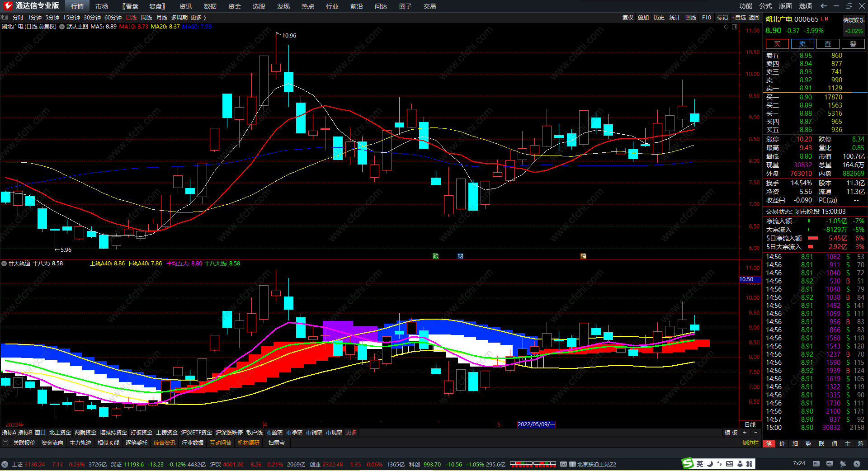Image resolution: width=868 pixels, height=471 pixels.
Task: Click the moon icon in input toolbar
Action: 710,464
